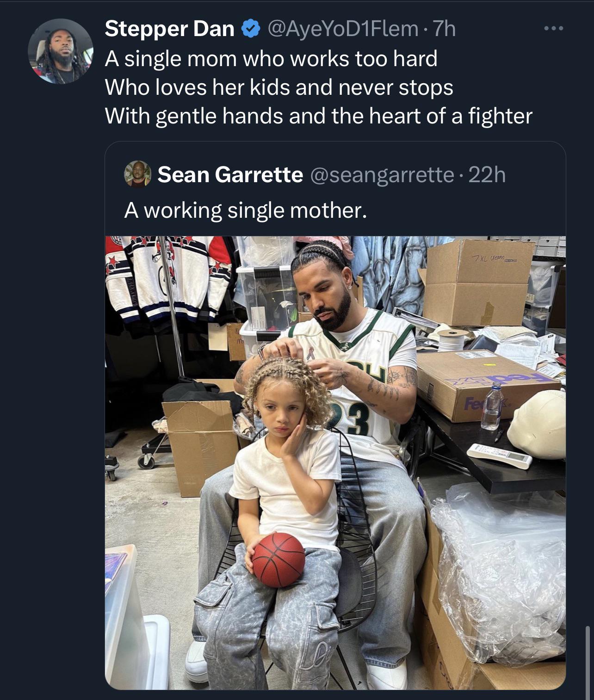Open the three-dot more options menu

point(553,29)
